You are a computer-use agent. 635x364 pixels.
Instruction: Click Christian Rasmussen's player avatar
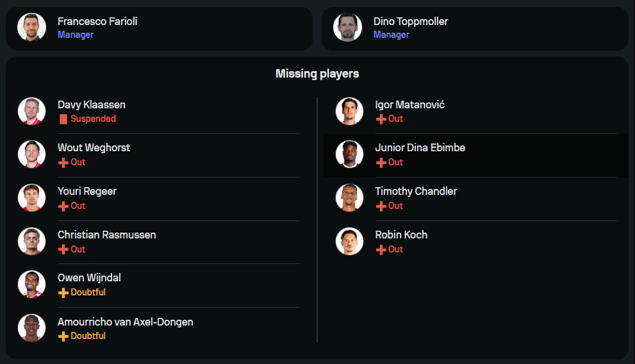pyautogui.click(x=31, y=241)
